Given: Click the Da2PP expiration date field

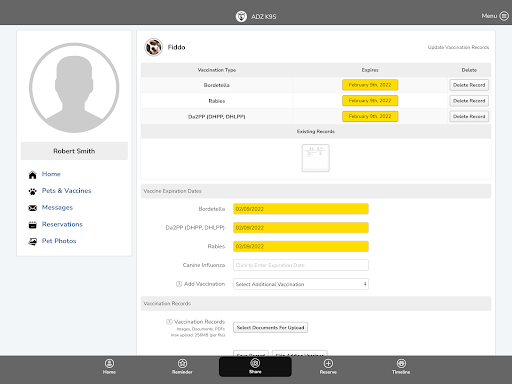Looking at the screenshot, I should (301, 228).
